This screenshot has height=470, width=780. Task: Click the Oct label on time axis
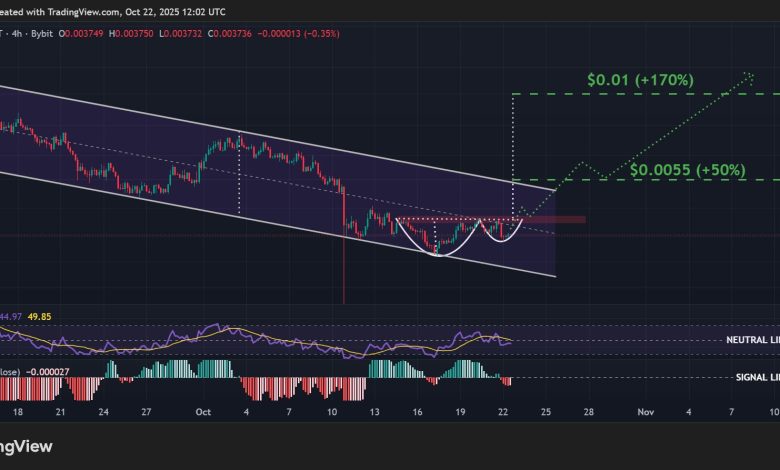203,411
